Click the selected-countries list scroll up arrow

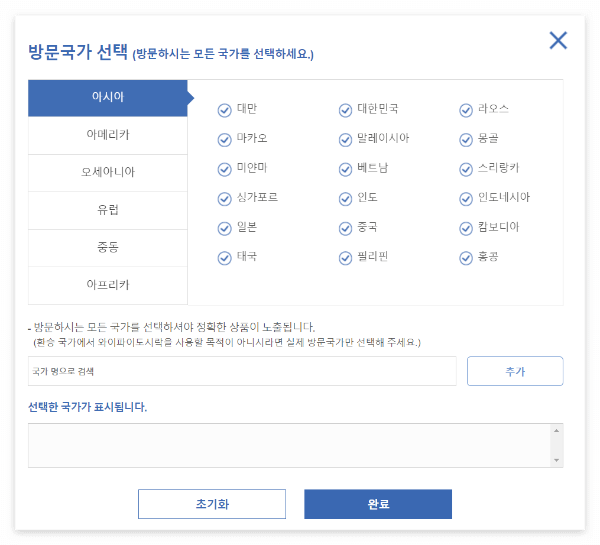click(x=556, y=431)
